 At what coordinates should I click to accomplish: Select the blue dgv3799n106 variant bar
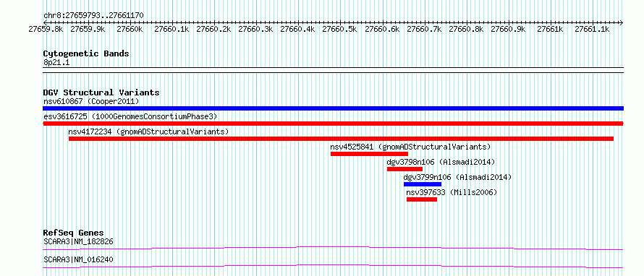[423, 184]
